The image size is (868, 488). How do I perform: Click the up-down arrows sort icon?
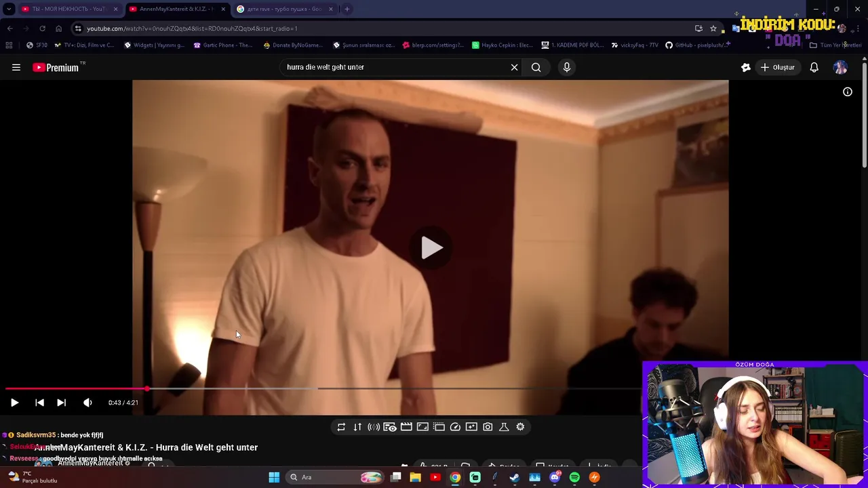(357, 427)
